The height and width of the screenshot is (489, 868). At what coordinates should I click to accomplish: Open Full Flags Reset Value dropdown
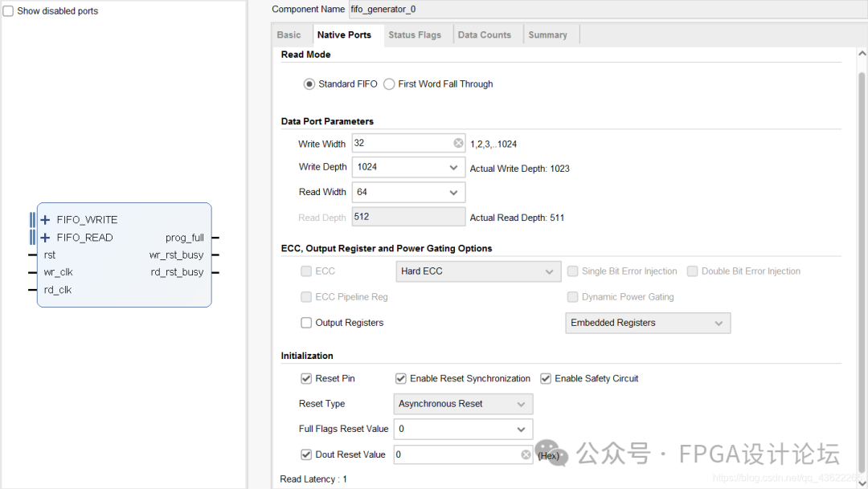point(521,430)
